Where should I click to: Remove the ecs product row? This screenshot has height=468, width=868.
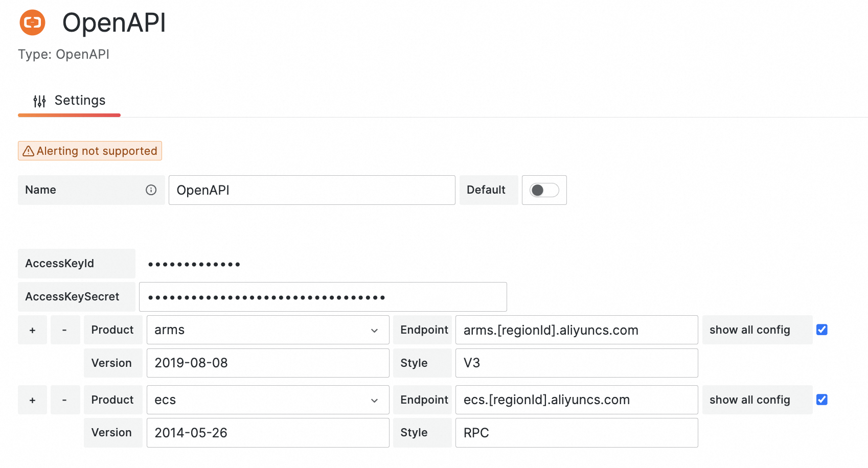point(65,400)
